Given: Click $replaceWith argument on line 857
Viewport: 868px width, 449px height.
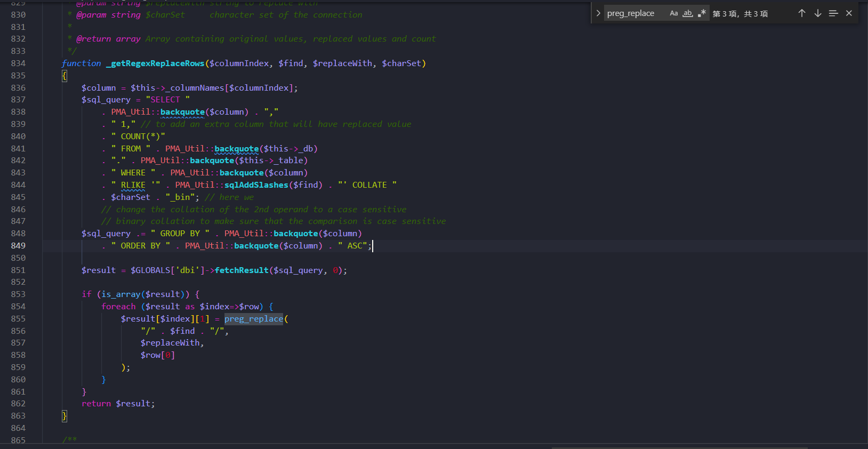Looking at the screenshot, I should [170, 343].
